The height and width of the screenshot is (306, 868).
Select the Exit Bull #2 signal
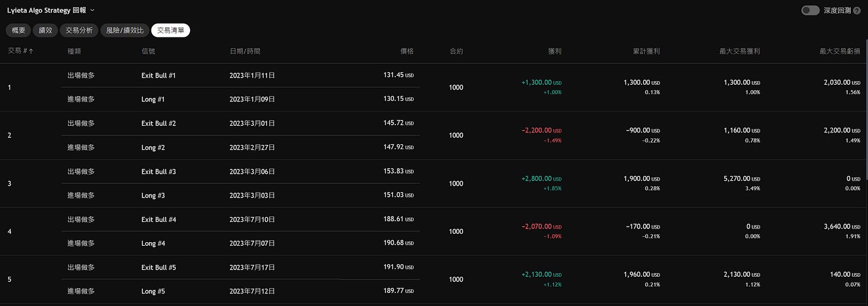159,123
